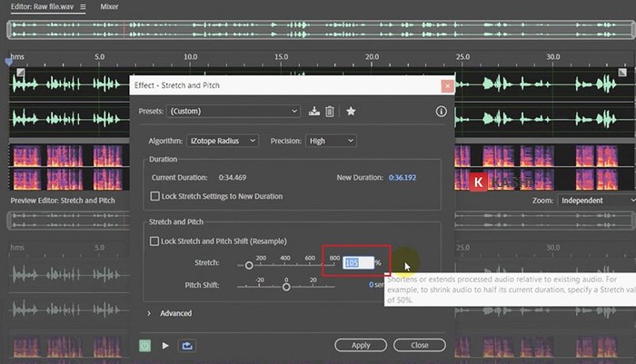Click the New Duration value 0:36.192
This screenshot has height=364, width=636.
pos(402,178)
